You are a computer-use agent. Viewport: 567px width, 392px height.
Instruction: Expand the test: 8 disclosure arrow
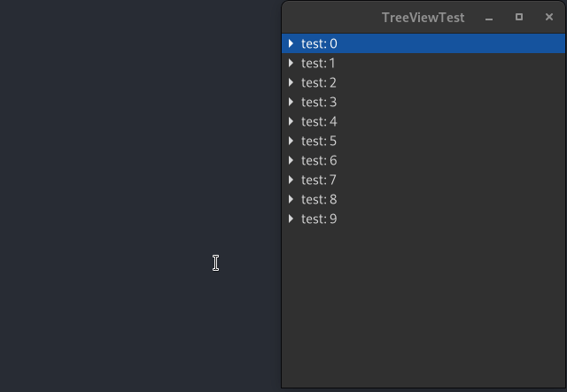pos(291,199)
